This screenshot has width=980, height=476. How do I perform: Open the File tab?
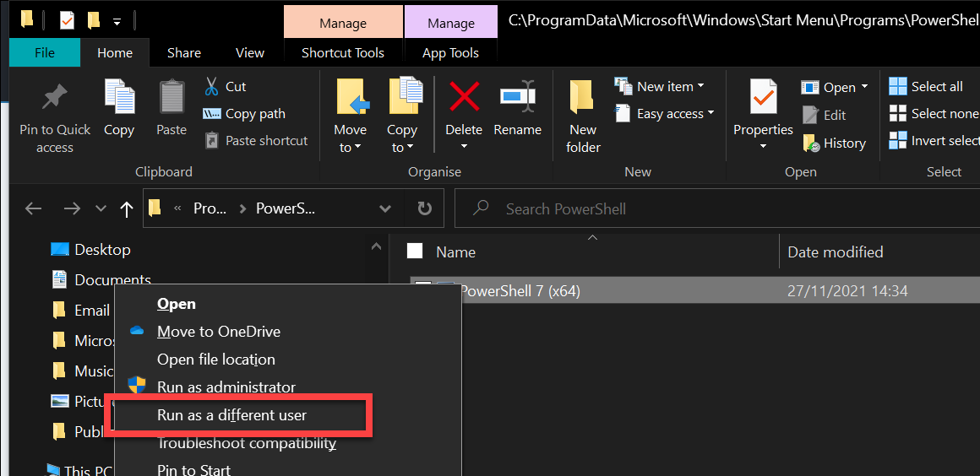tap(45, 52)
